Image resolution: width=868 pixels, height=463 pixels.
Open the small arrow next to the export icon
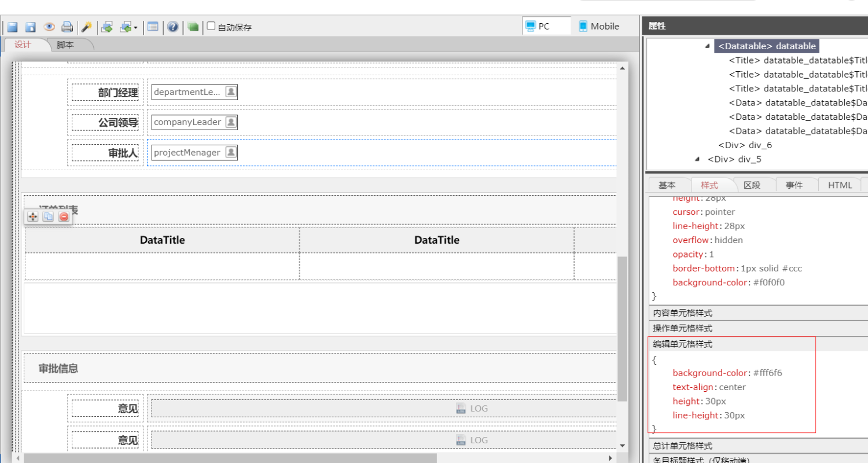[135, 27]
